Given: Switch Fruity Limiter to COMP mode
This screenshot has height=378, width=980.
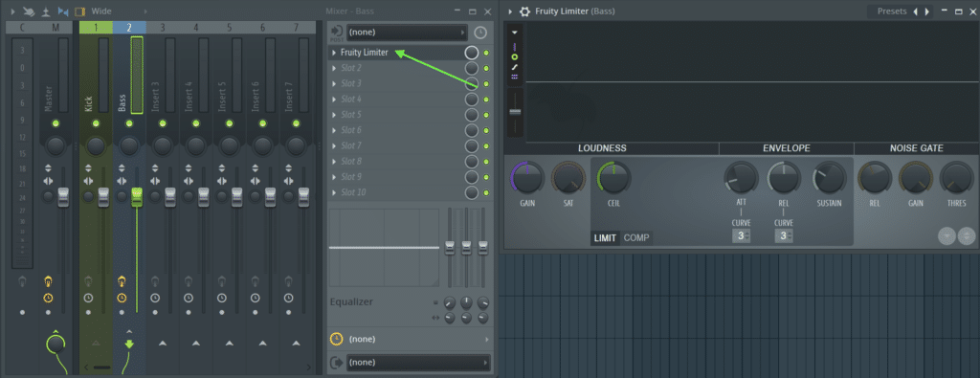Looking at the screenshot, I should point(636,237).
